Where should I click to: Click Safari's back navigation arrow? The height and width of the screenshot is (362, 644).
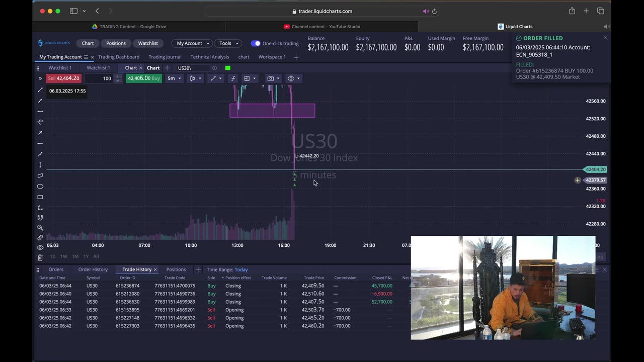click(x=97, y=11)
